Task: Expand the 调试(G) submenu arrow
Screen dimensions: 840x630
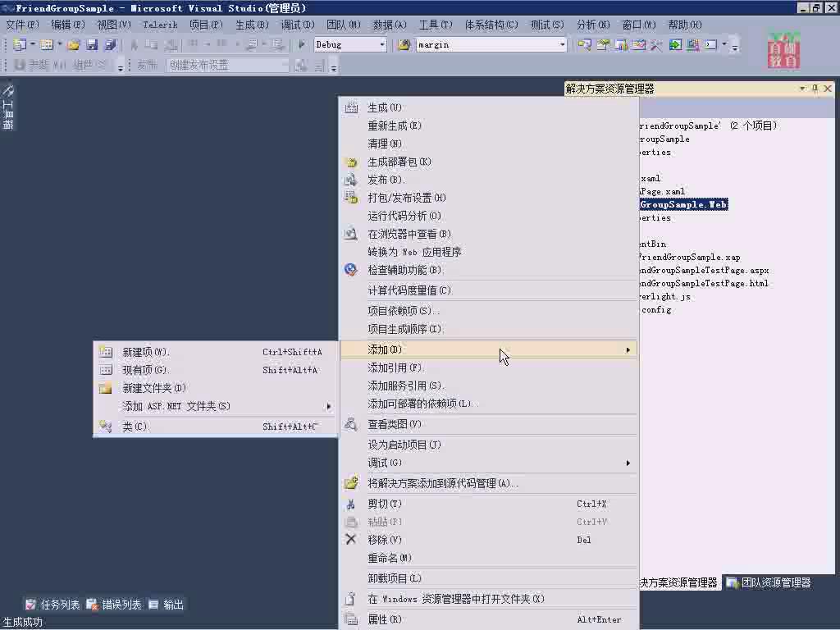Action: click(628, 463)
